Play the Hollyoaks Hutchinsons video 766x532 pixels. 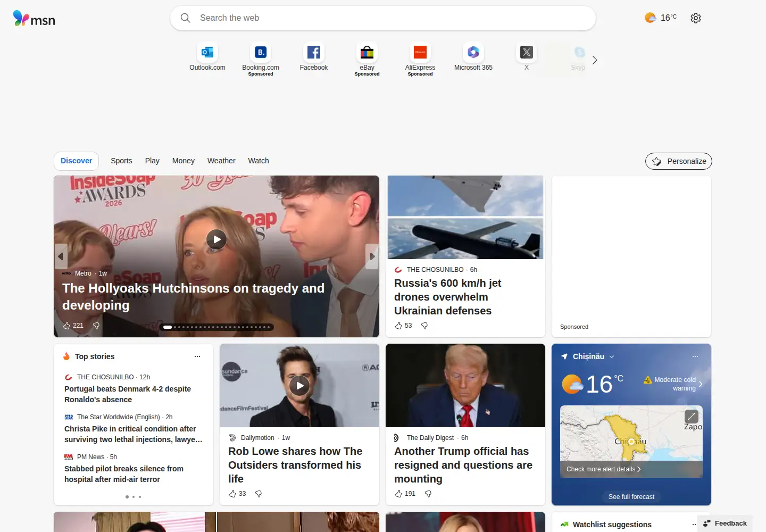click(x=217, y=239)
